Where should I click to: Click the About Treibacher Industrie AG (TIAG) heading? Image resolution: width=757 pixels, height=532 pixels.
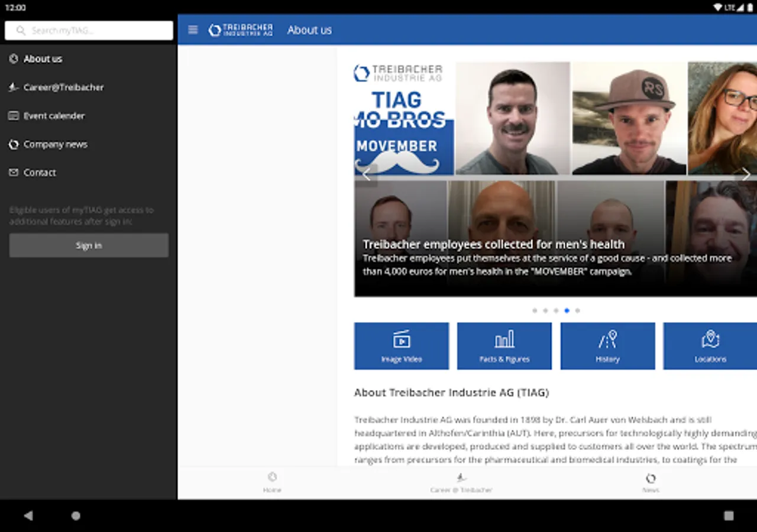point(452,392)
